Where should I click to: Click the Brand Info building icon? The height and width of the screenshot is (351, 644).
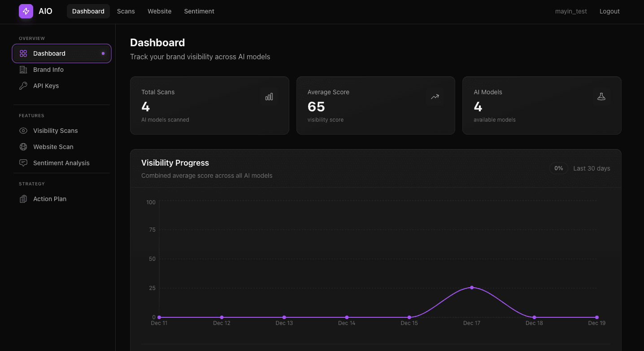(x=23, y=70)
